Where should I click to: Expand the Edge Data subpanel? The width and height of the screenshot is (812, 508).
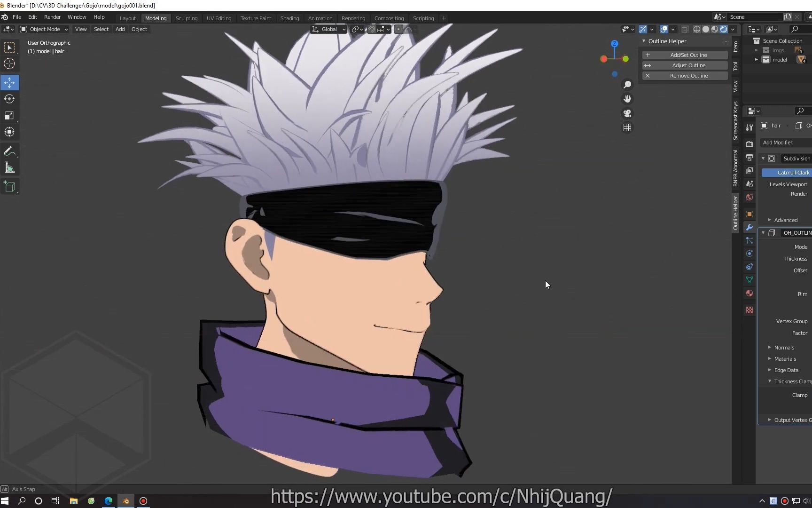click(769, 370)
